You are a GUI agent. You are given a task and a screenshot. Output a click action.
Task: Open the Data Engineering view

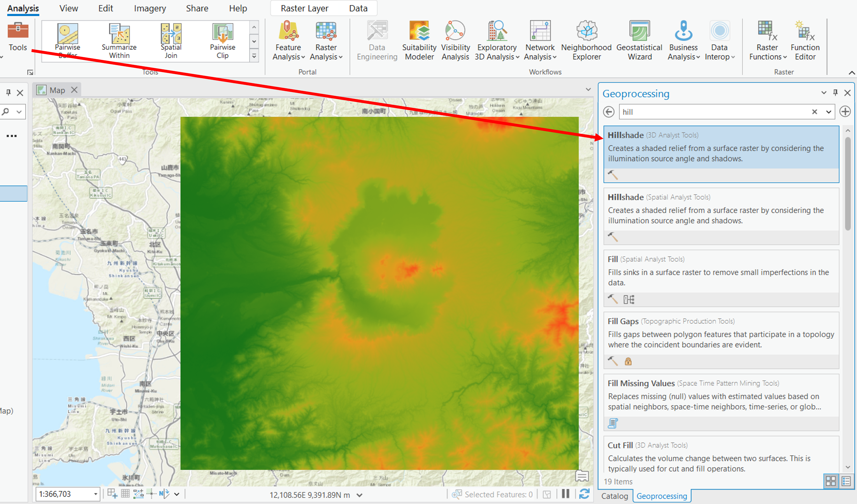pos(377,41)
